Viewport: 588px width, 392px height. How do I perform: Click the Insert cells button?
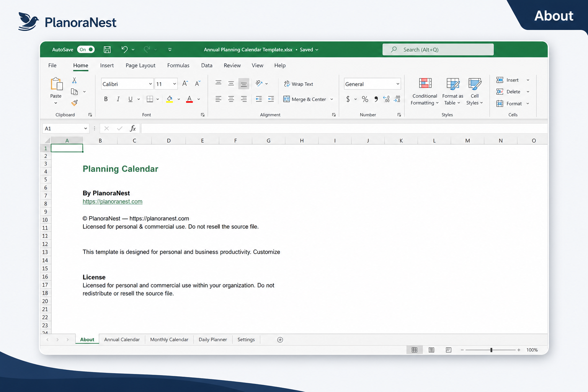click(x=508, y=80)
